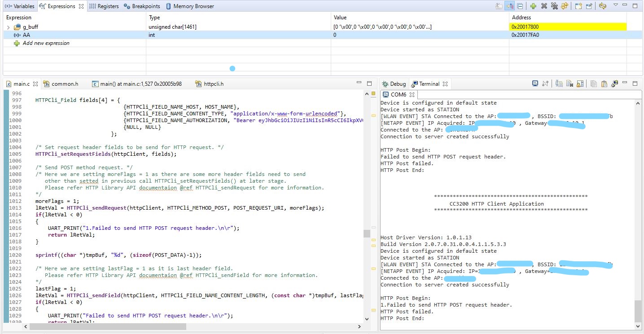Viewport: 644px width, 334px height.
Task: Click the Type column header
Action: [x=239, y=18]
